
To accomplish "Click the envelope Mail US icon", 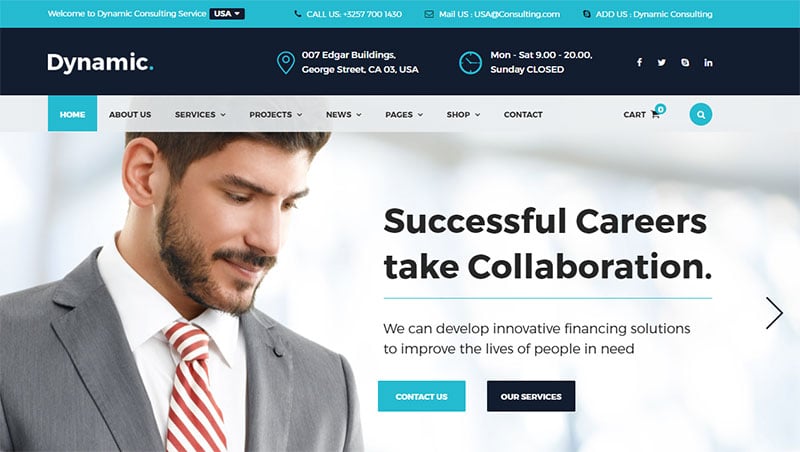I will 429,14.
